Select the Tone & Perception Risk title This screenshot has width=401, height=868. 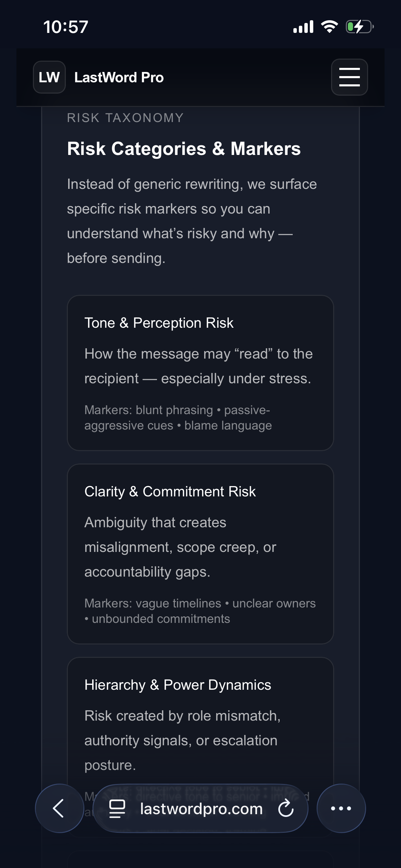coord(159,323)
